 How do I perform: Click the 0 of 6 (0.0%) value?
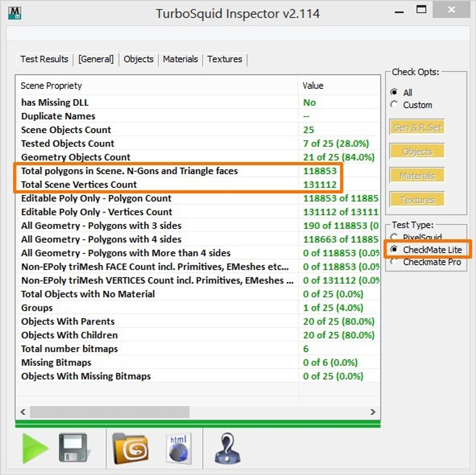coord(330,362)
